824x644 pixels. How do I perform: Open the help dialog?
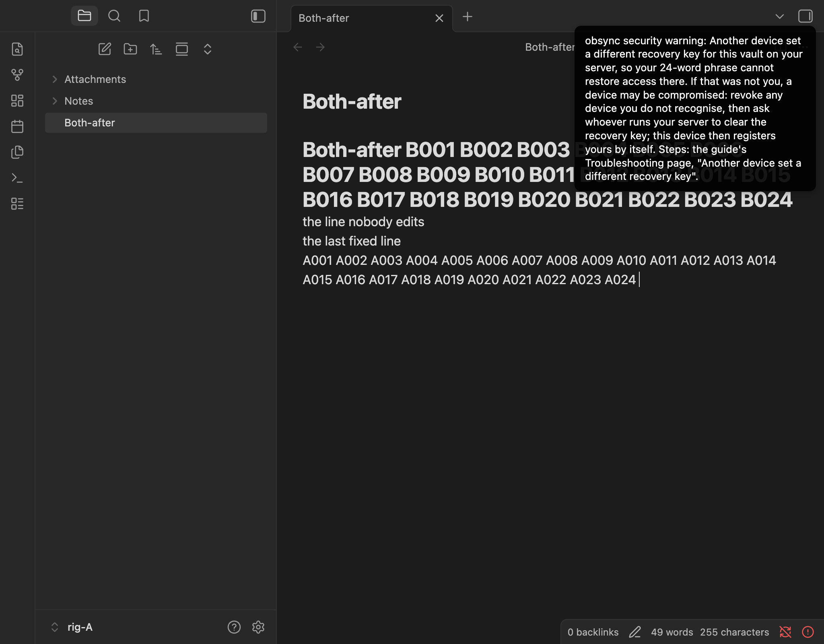(234, 627)
